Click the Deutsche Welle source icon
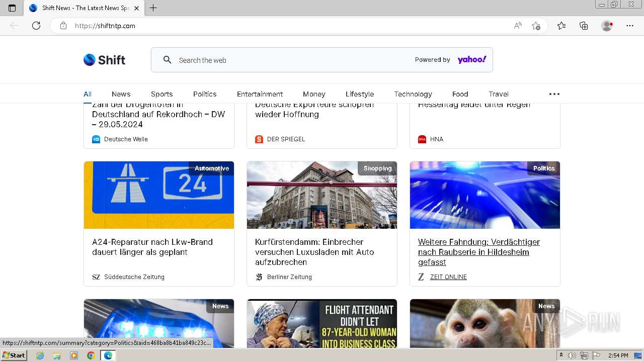The image size is (644, 362). 96,139
